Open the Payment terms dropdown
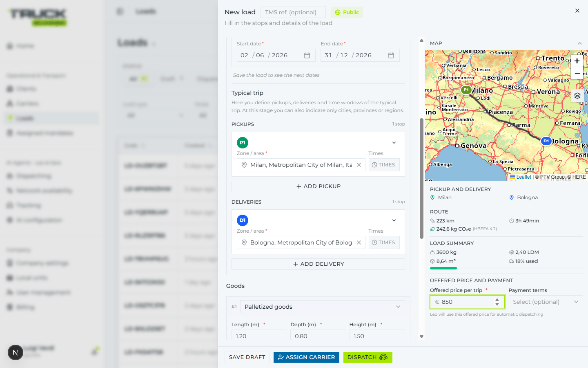This screenshot has height=368, width=588. pos(546,302)
